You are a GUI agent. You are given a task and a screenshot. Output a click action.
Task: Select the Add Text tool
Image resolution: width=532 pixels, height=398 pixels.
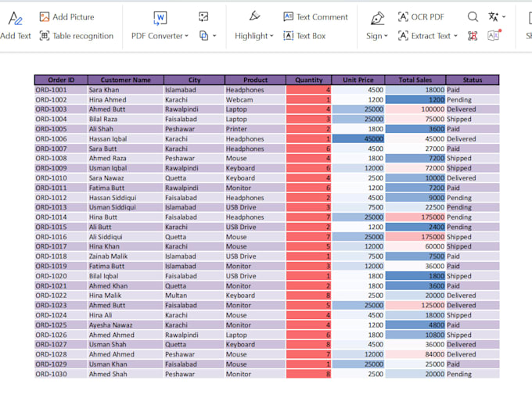point(16,26)
